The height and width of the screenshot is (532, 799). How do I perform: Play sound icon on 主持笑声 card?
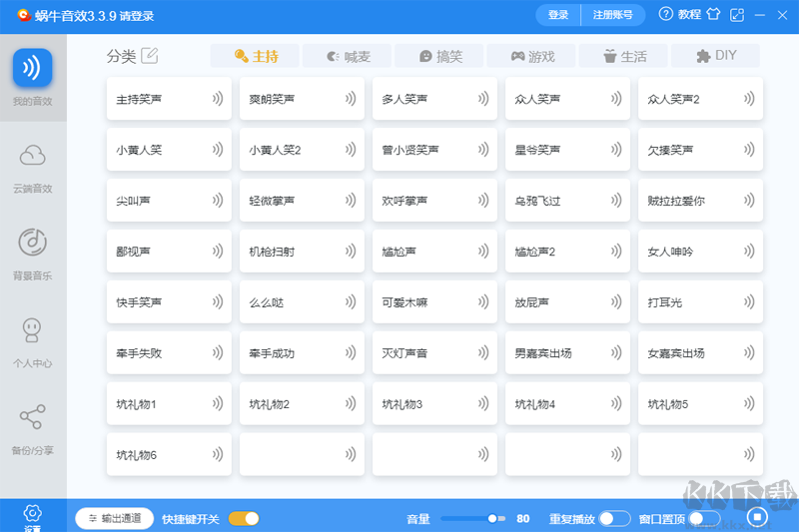(218, 98)
